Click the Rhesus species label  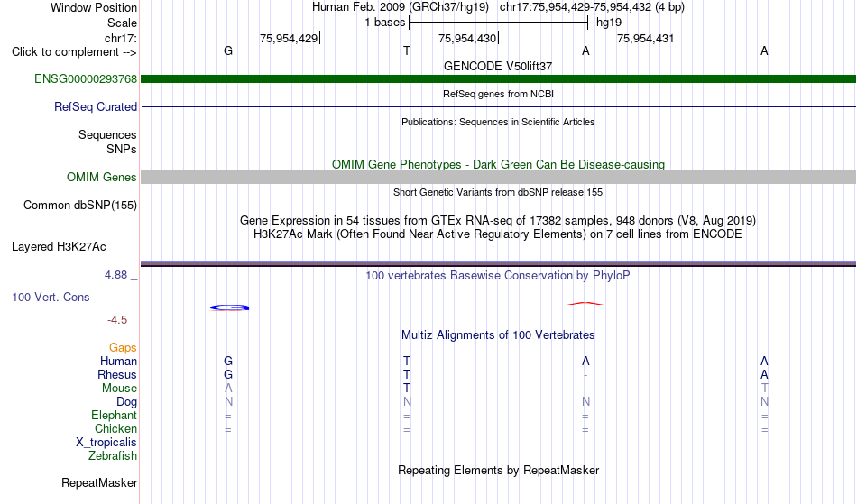click(117, 375)
